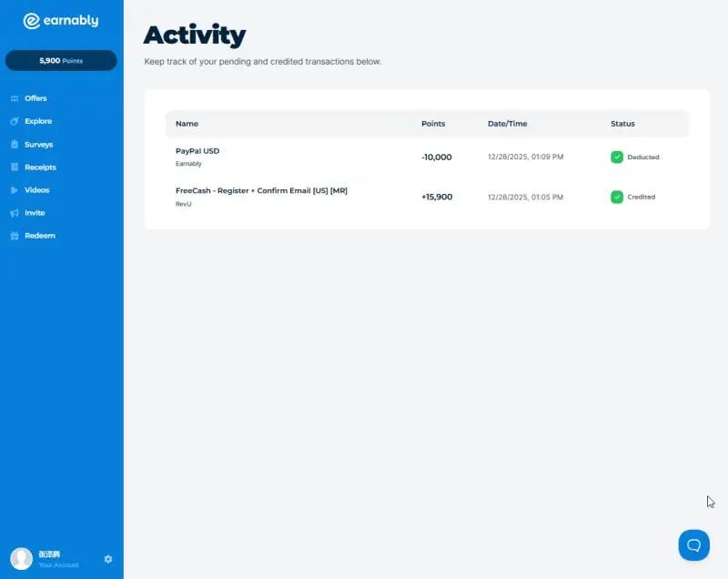The height and width of the screenshot is (579, 728).
Task: Click the Earnably provider label under PayPal USD
Action: (188, 164)
